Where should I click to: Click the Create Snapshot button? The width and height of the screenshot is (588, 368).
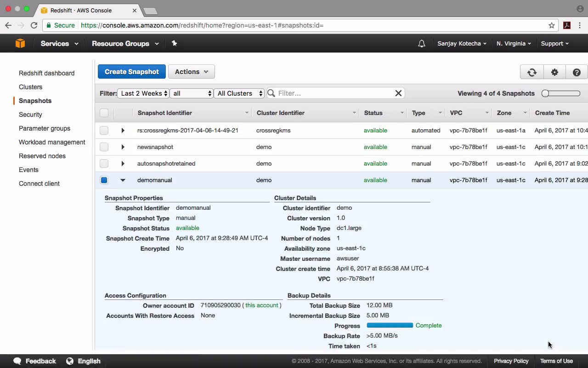pos(132,72)
